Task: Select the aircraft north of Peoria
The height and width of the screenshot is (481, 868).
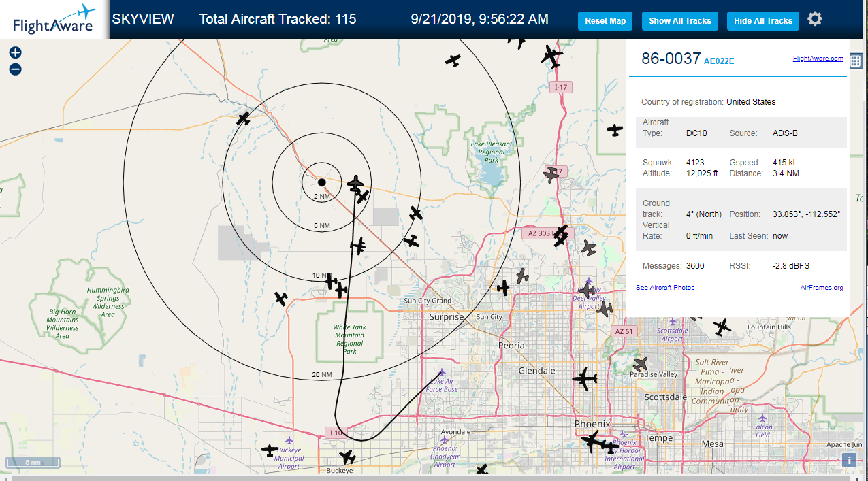Action: (x=503, y=288)
